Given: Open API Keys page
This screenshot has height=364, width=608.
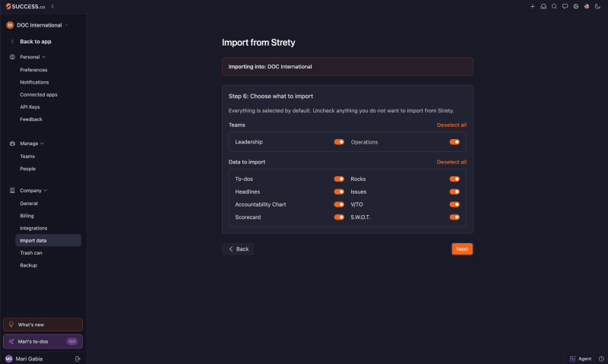Looking at the screenshot, I should (30, 107).
